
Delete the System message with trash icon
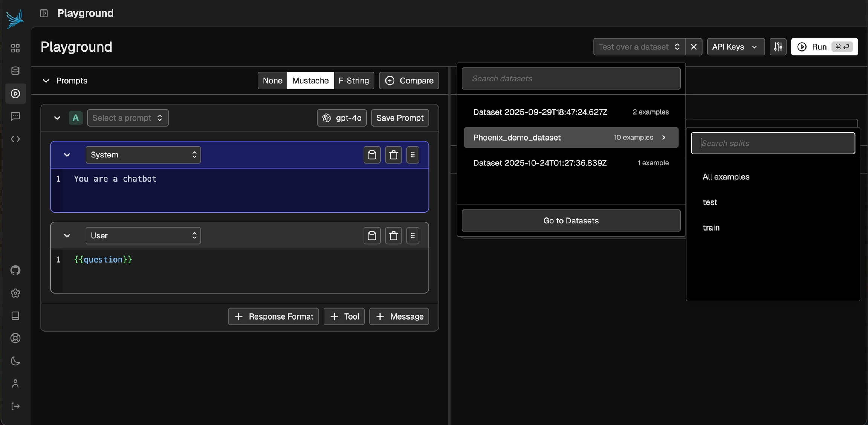click(x=393, y=155)
